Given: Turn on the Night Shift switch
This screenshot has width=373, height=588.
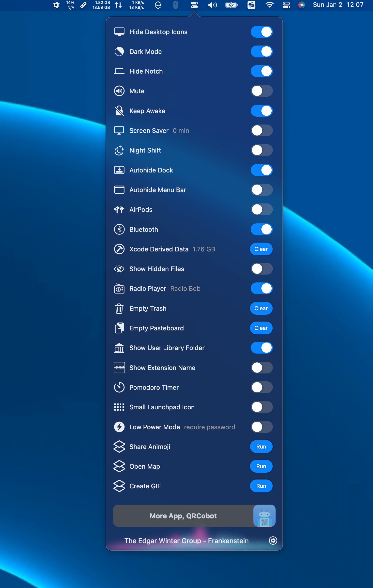Looking at the screenshot, I should point(262,150).
